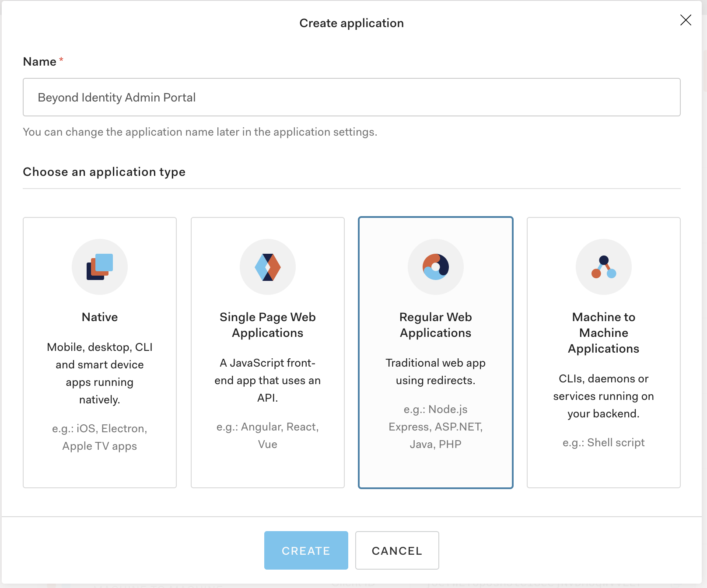Click the Regular Web Applications title text
This screenshot has height=588, width=707.
coord(435,325)
